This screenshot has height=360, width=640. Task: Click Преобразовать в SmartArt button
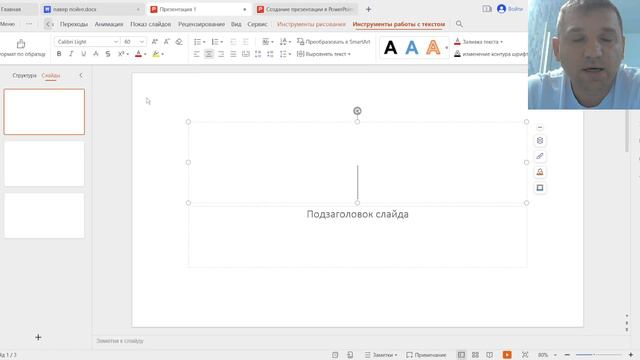pyautogui.click(x=333, y=42)
